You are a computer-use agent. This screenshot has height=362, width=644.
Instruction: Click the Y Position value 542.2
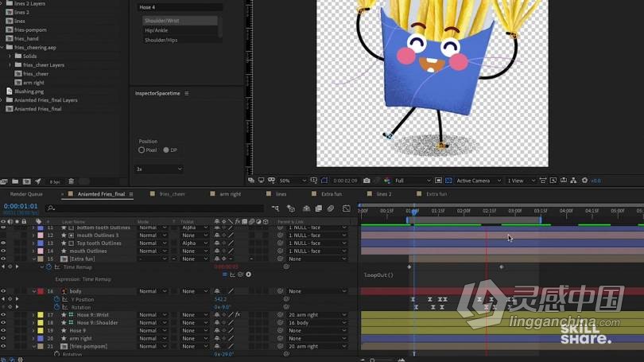pos(220,299)
